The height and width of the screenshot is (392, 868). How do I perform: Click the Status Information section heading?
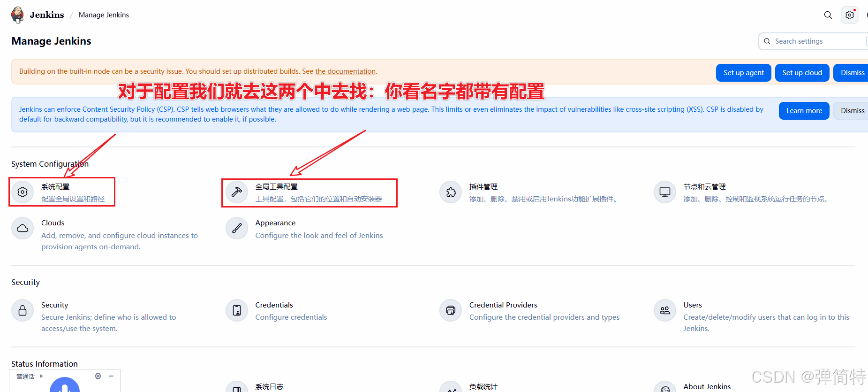[45, 364]
